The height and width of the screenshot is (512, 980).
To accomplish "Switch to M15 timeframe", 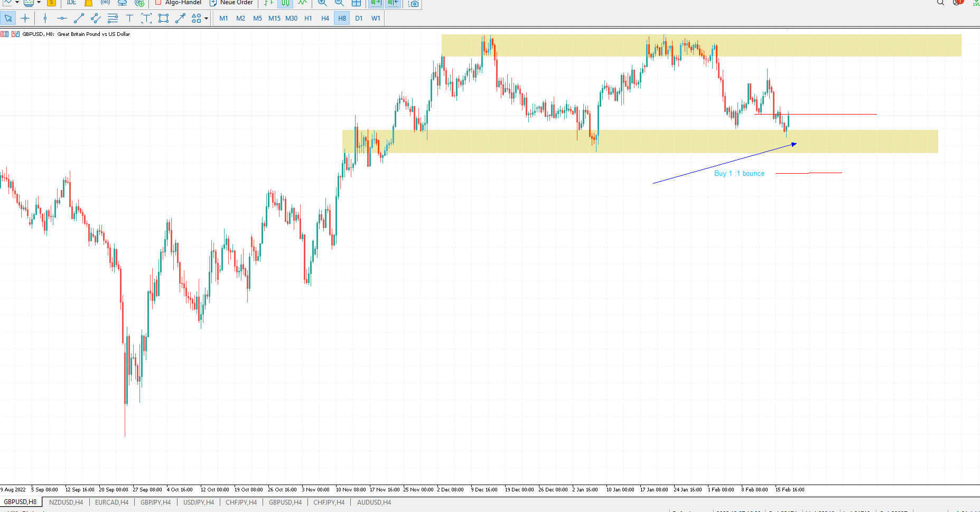I will point(275,18).
